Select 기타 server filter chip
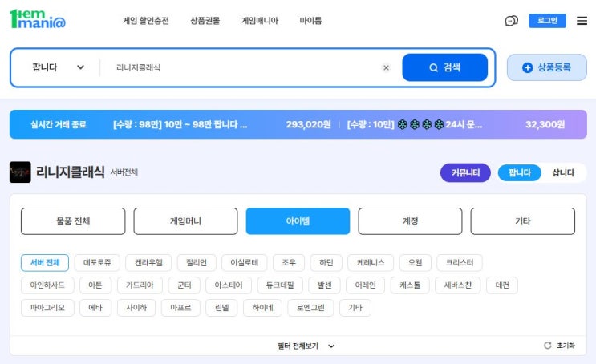 355,308
